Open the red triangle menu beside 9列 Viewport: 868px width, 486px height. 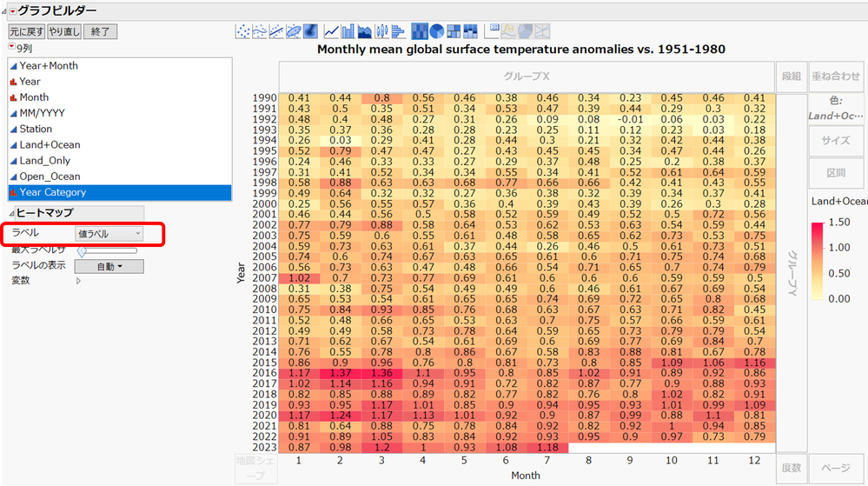(x=11, y=47)
